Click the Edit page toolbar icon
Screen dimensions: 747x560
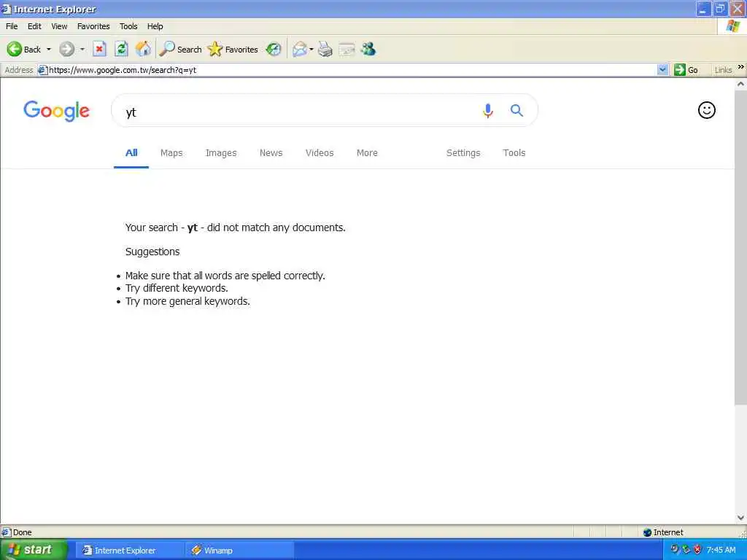point(347,49)
